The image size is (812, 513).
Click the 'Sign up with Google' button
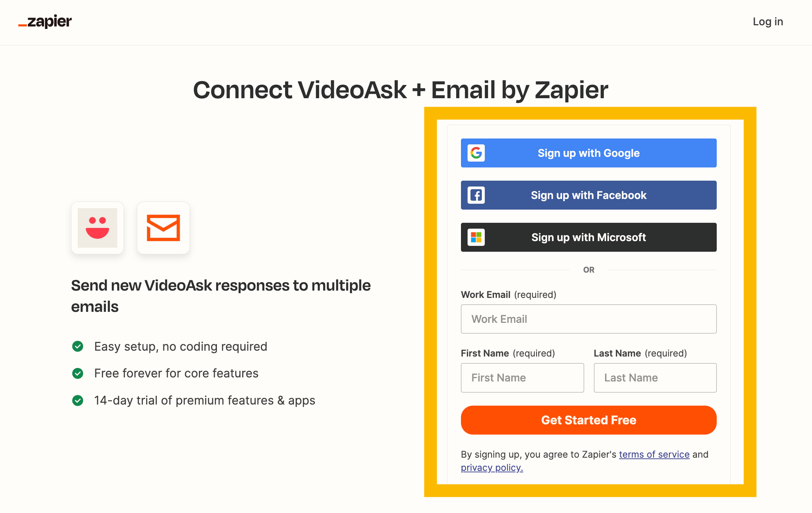click(588, 153)
